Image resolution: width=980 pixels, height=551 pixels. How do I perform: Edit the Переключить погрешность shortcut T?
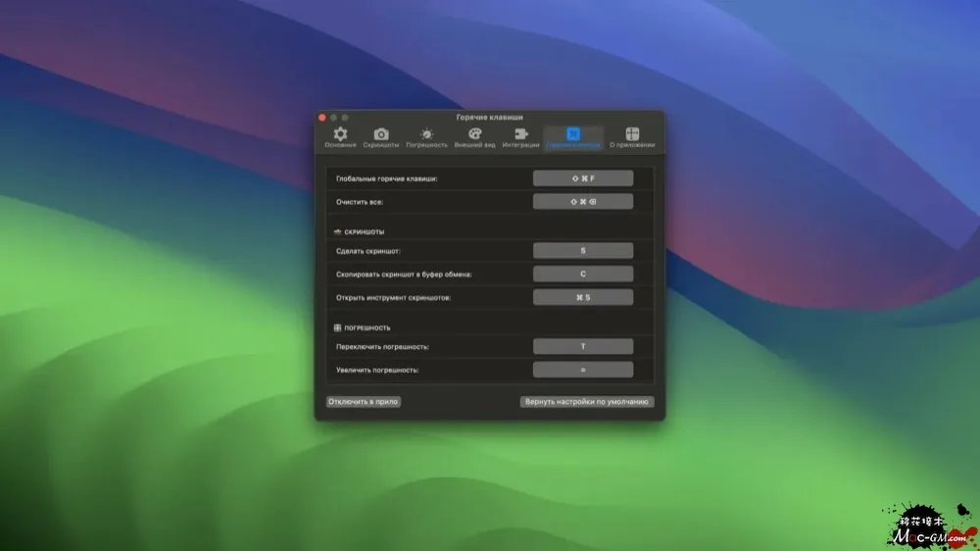click(582, 346)
